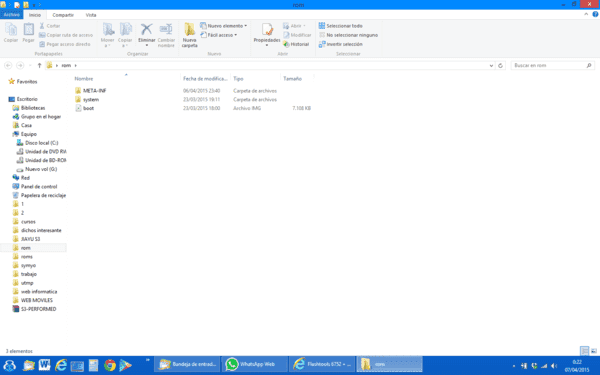Collapse the ribbon with the chevron
Viewport: 600px width, 375px height.
point(586,14)
